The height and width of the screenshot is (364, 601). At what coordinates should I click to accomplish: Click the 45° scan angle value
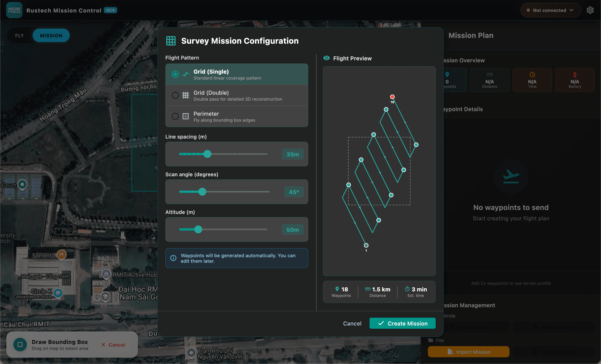pos(294,192)
